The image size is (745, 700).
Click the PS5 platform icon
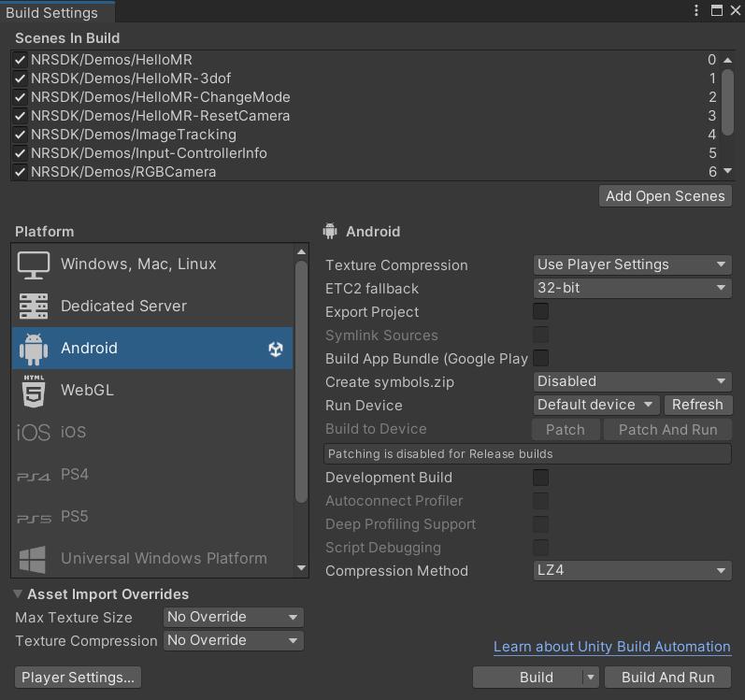[x=34, y=517]
